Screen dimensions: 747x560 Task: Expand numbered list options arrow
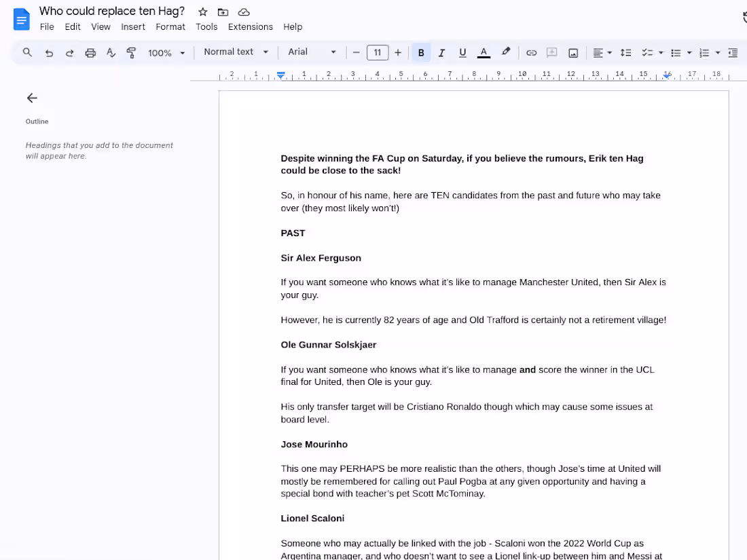tap(718, 53)
